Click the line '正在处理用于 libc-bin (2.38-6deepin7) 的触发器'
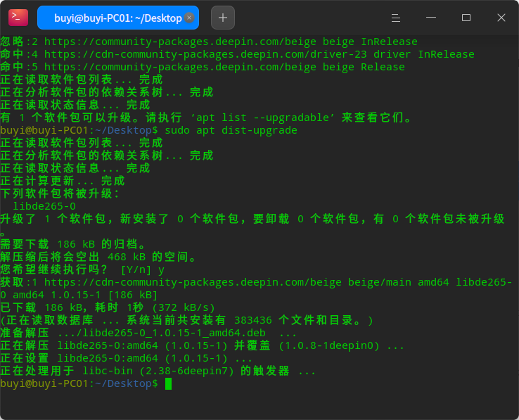 (x=158, y=371)
